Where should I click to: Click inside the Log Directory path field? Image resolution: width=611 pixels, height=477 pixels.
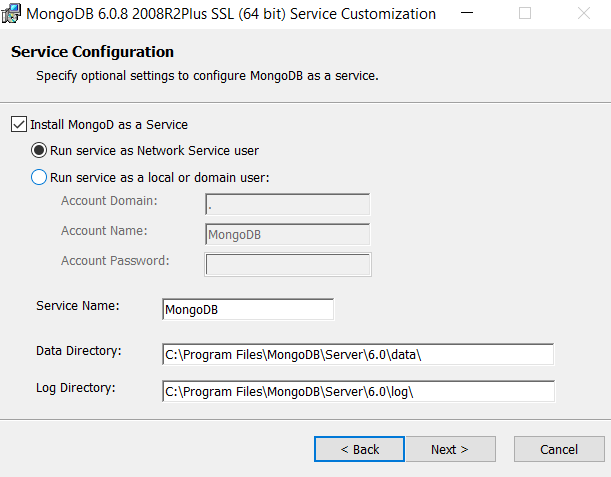pyautogui.click(x=357, y=391)
